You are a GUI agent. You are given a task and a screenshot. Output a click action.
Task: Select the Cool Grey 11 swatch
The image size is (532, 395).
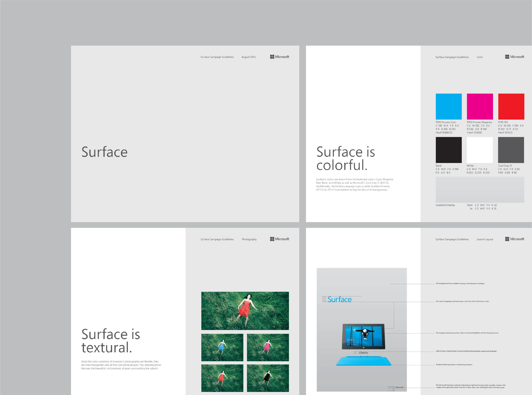click(511, 150)
